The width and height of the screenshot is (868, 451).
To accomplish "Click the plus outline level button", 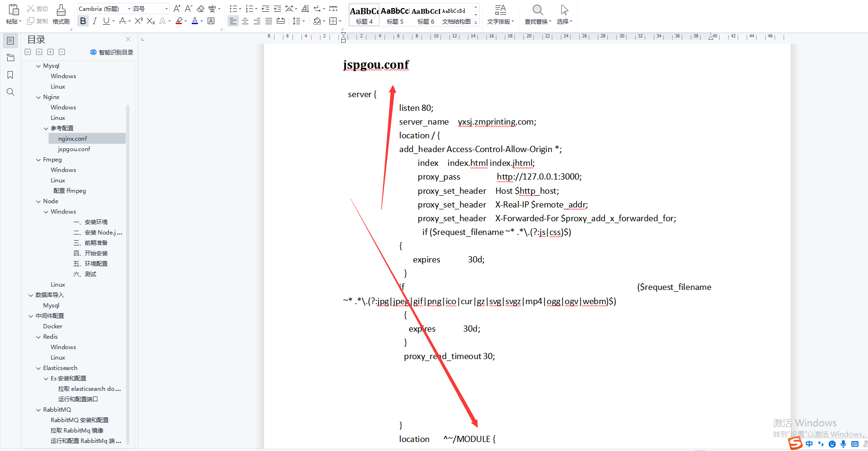I will [51, 52].
